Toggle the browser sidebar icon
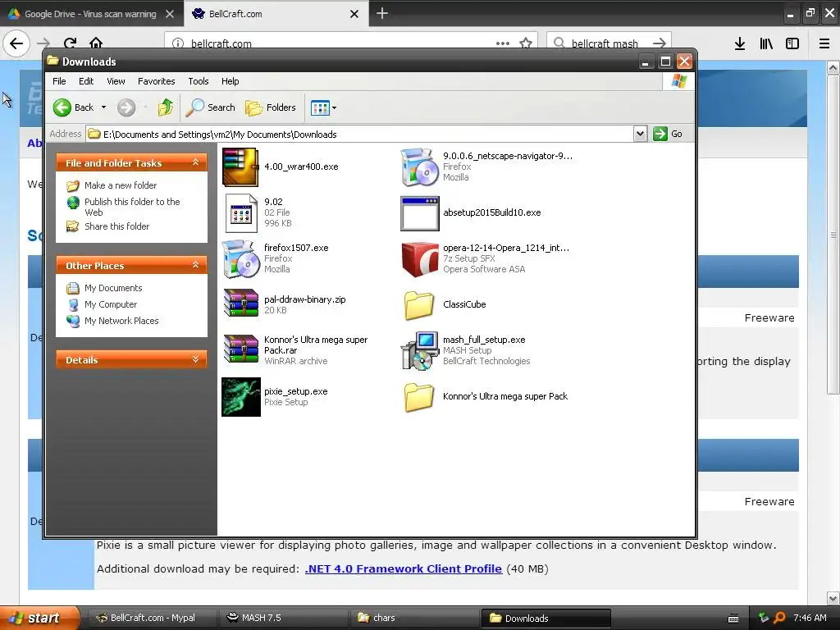This screenshot has width=840, height=630. 792,43
